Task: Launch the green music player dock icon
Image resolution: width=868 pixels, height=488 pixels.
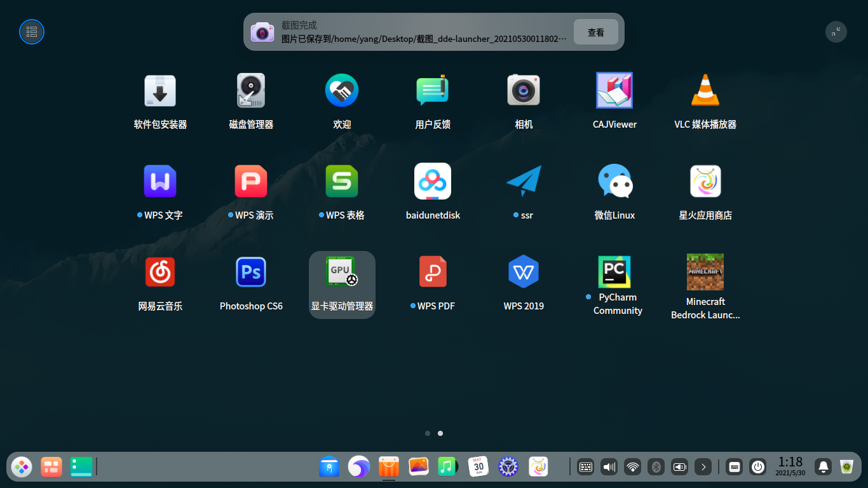Action: pyautogui.click(x=449, y=467)
